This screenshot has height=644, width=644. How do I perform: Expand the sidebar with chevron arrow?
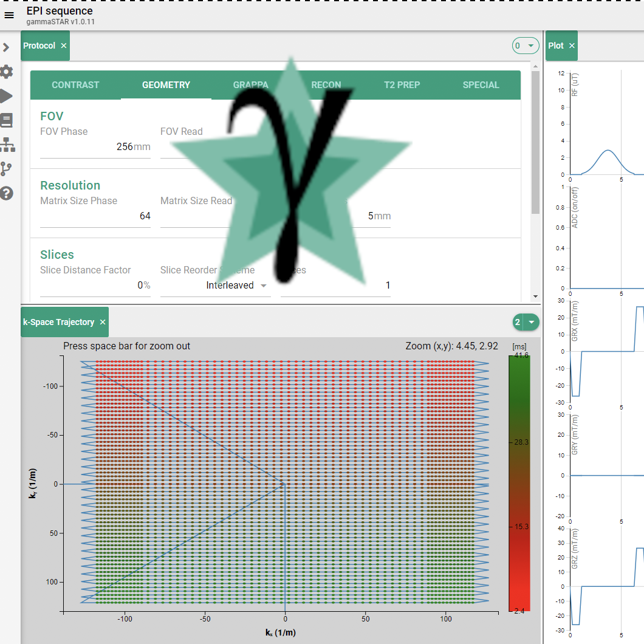[7, 47]
